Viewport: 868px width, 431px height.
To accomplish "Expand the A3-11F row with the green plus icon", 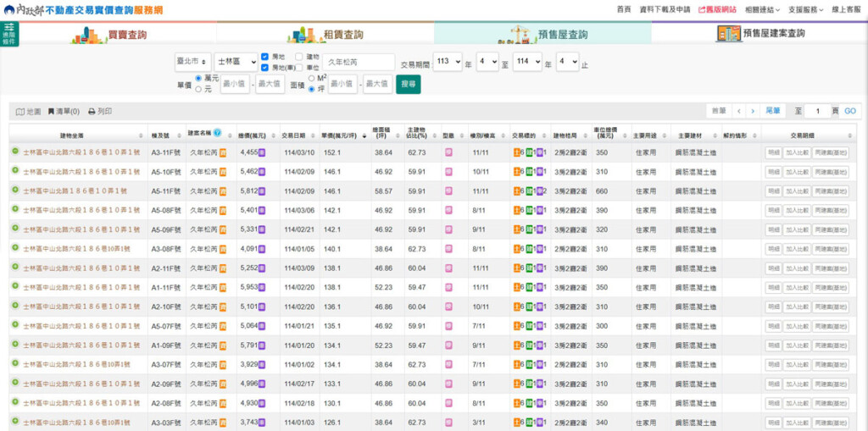I will pyautogui.click(x=15, y=152).
